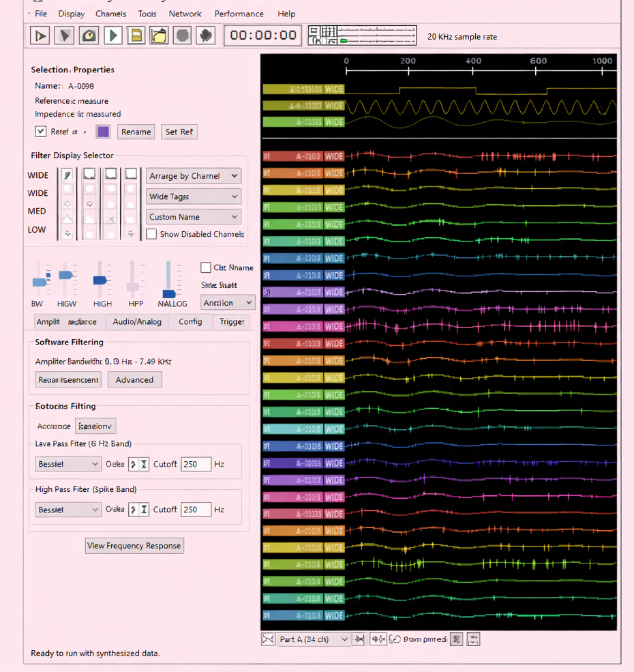
Task: Click the envelope icon left of Part A dropdown
Action: pos(268,639)
